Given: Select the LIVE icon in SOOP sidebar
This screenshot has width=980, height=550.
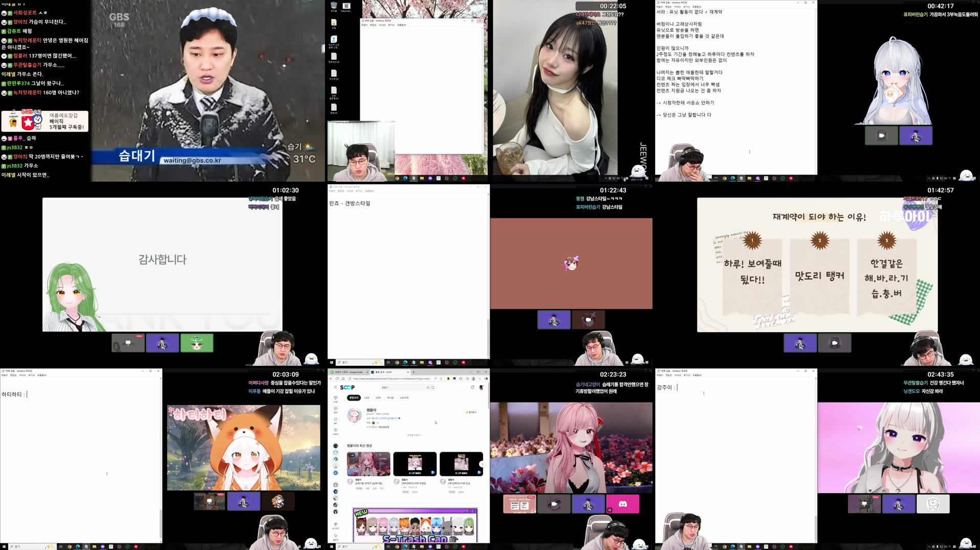Looking at the screenshot, I should tap(336, 399).
